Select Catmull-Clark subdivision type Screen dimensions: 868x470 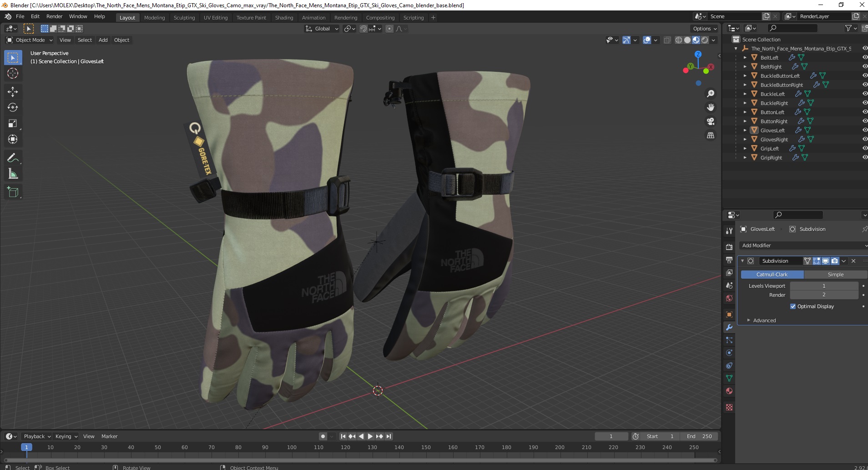pos(772,275)
